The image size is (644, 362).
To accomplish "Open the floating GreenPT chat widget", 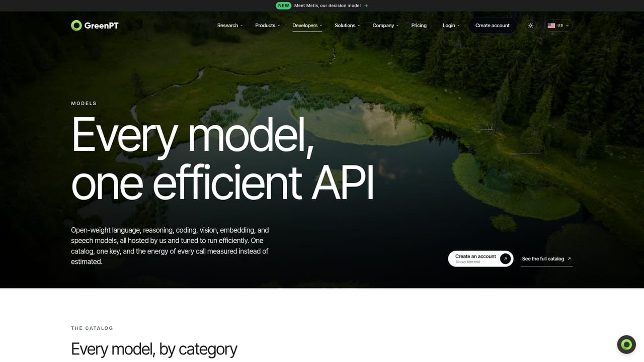I will click(626, 344).
